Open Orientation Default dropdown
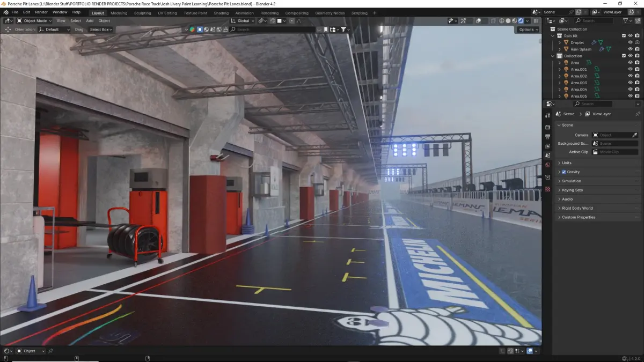This screenshot has height=362, width=644. point(54,29)
